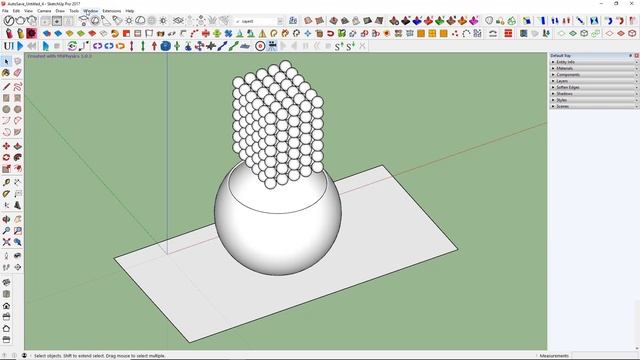The height and width of the screenshot is (360, 640).
Task: Click the red horseshoe magnet icon
Action: click(x=330, y=33)
